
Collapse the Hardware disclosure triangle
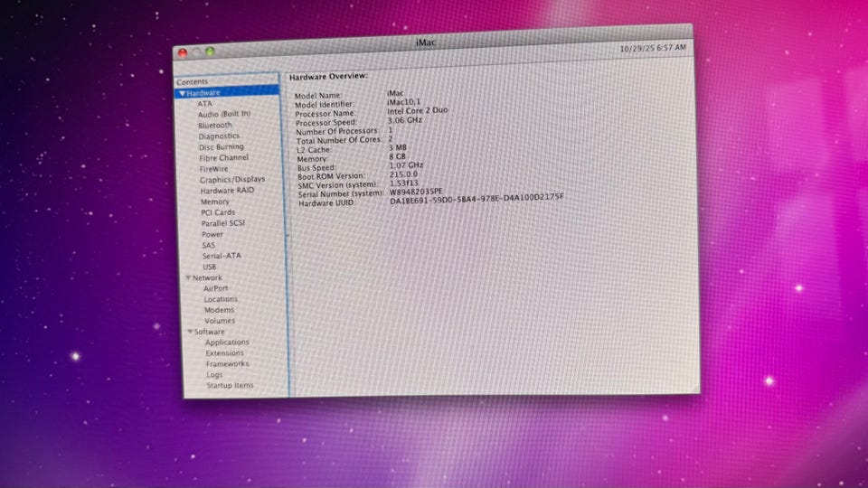coord(182,93)
